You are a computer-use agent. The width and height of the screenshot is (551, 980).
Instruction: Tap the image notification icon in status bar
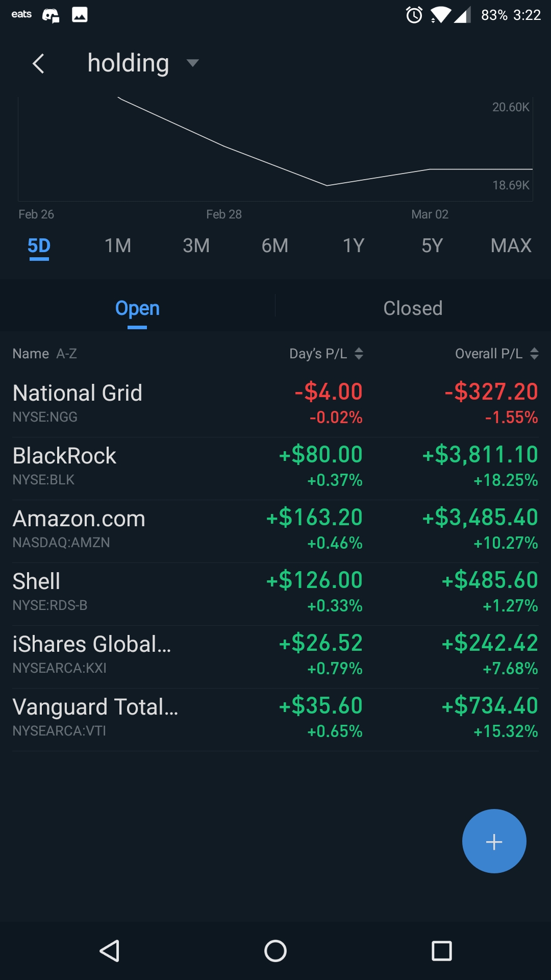pos(80,15)
